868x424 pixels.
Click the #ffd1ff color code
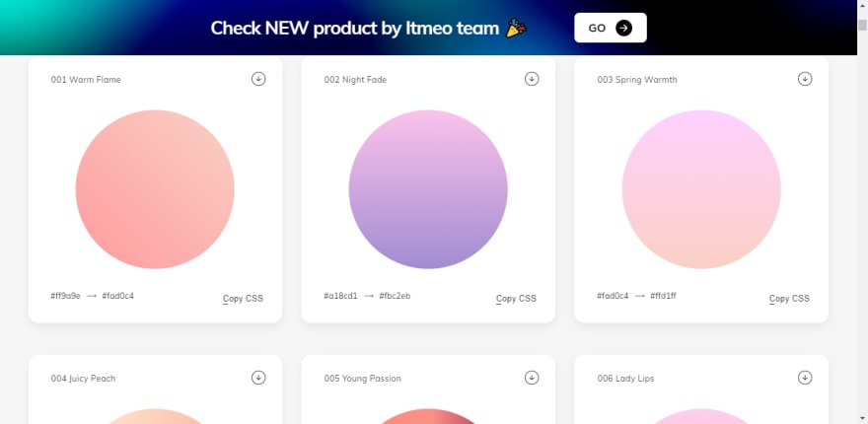[x=663, y=296]
